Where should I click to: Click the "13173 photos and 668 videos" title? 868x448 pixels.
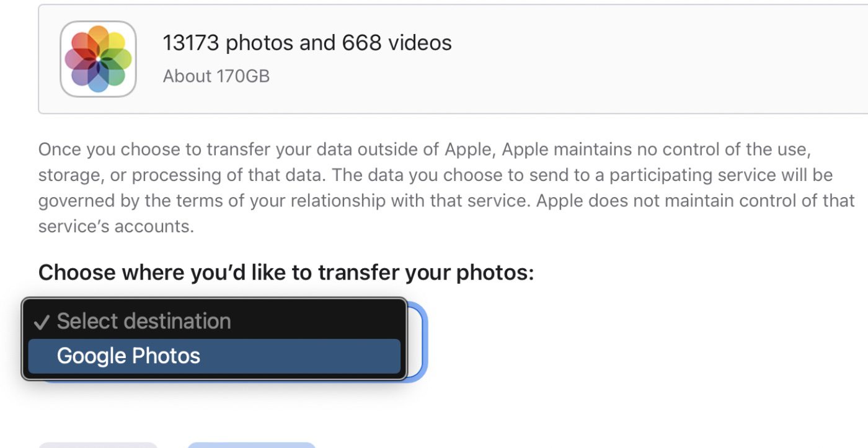tap(307, 43)
